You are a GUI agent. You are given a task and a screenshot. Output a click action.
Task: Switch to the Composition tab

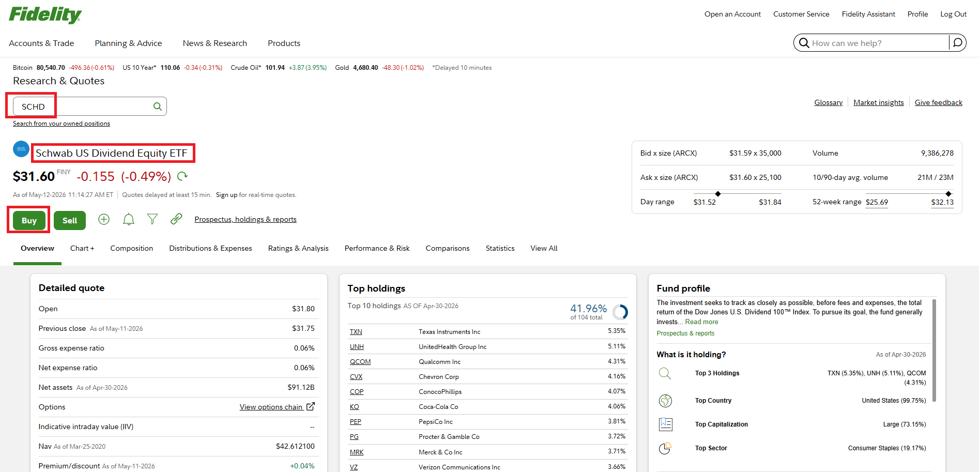(132, 248)
